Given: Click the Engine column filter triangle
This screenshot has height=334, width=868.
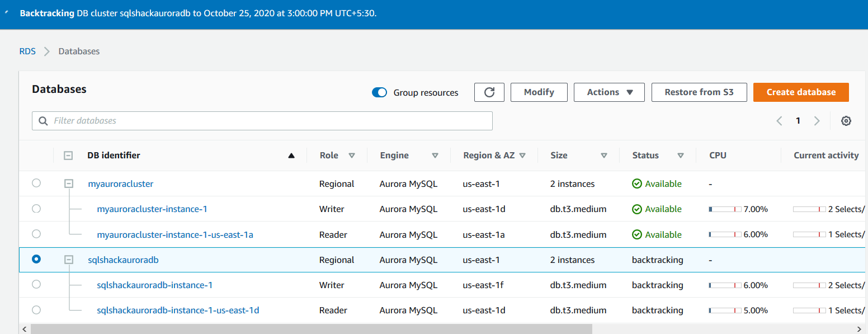Looking at the screenshot, I should 435,156.
